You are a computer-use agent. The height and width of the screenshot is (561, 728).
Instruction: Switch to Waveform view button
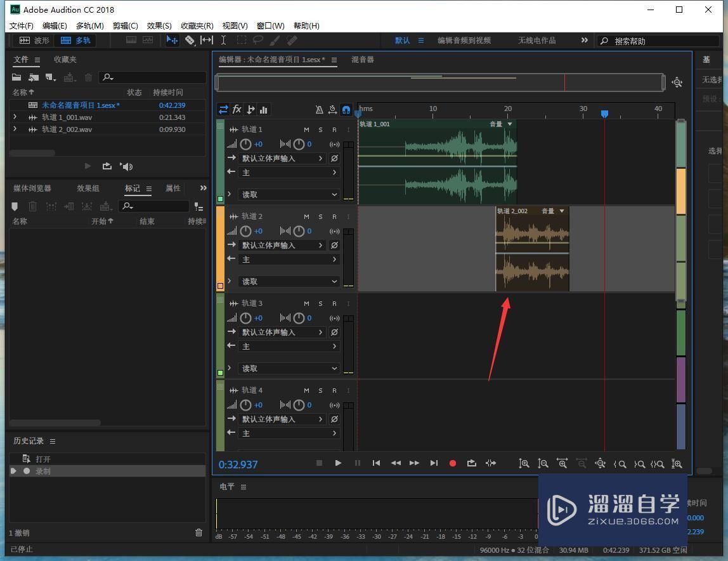pos(34,41)
